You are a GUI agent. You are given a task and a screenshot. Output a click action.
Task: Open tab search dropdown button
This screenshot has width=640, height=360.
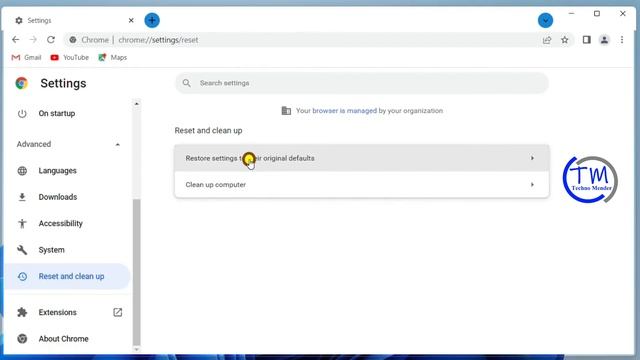point(545,20)
